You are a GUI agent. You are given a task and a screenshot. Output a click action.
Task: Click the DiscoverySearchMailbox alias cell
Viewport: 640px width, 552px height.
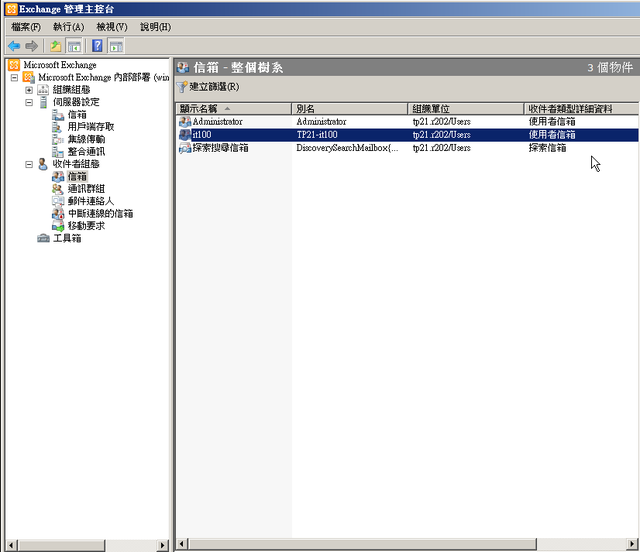(x=347, y=148)
